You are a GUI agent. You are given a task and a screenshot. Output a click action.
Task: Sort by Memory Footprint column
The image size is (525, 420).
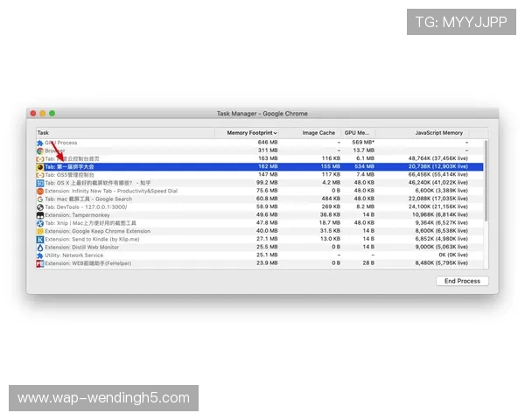click(252, 133)
